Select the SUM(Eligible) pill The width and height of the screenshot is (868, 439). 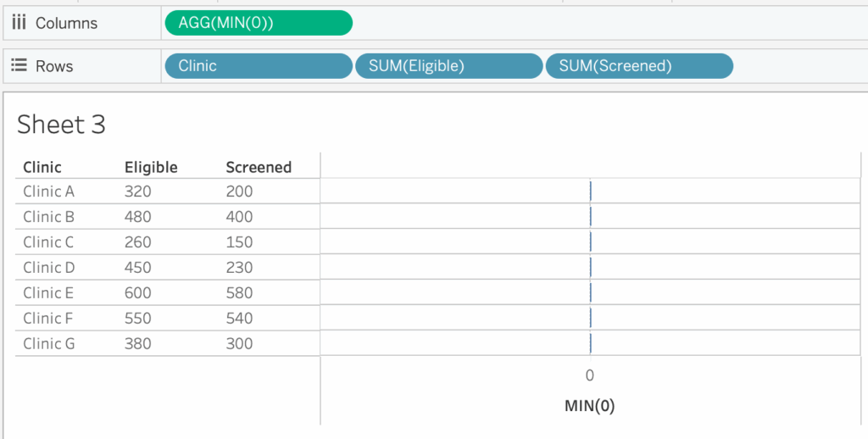click(449, 66)
